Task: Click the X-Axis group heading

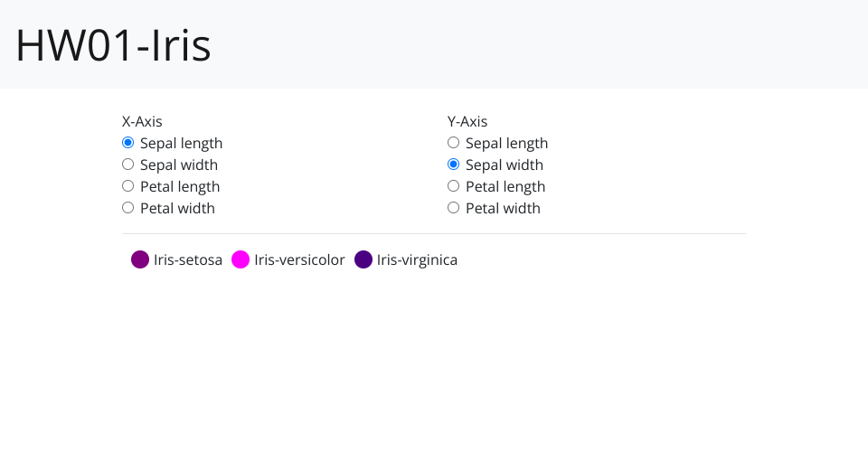Action: point(142,121)
